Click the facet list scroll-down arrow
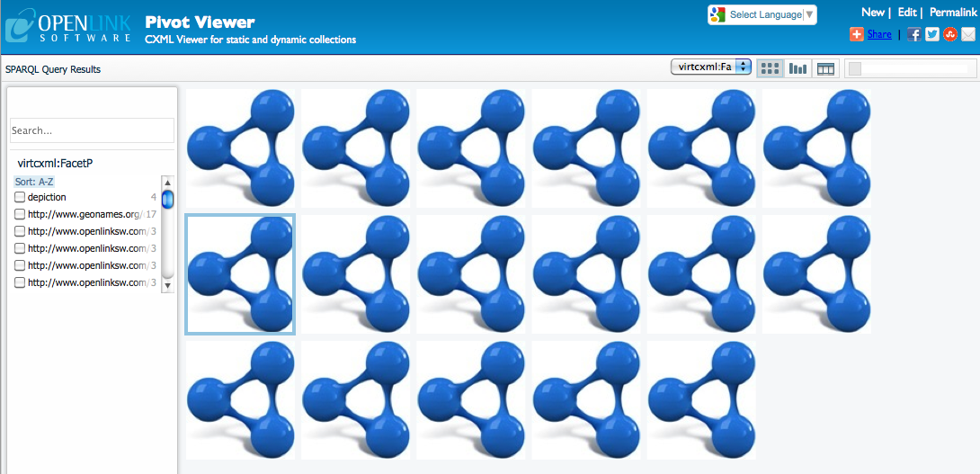This screenshot has height=474, width=980. (167, 285)
